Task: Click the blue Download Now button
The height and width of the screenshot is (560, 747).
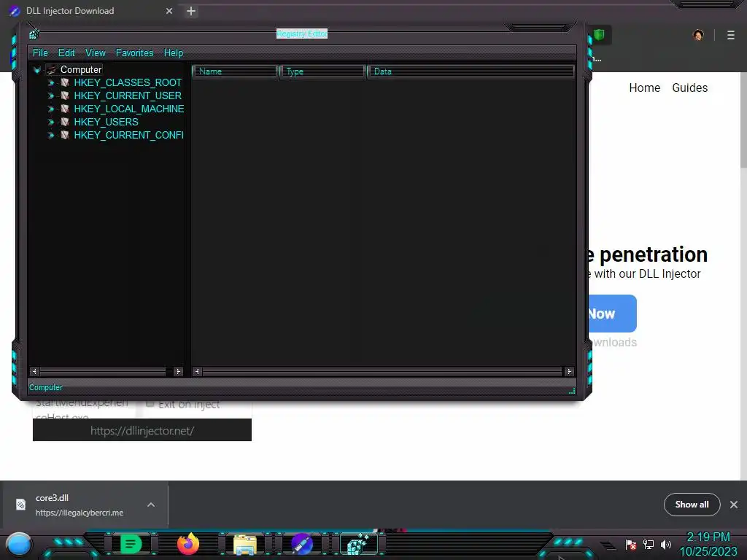Action: click(614, 314)
